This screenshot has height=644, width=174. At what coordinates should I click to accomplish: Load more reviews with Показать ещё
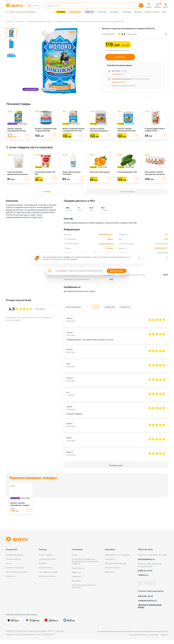coord(116,465)
